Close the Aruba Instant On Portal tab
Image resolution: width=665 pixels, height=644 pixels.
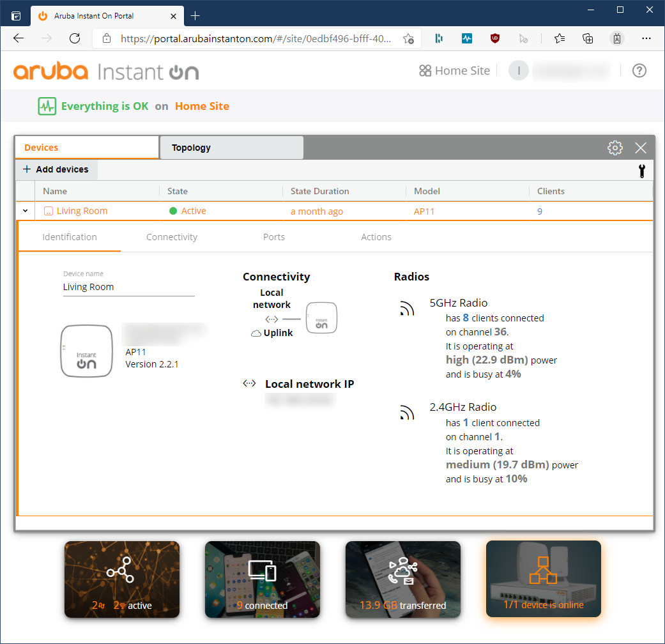[x=173, y=16]
